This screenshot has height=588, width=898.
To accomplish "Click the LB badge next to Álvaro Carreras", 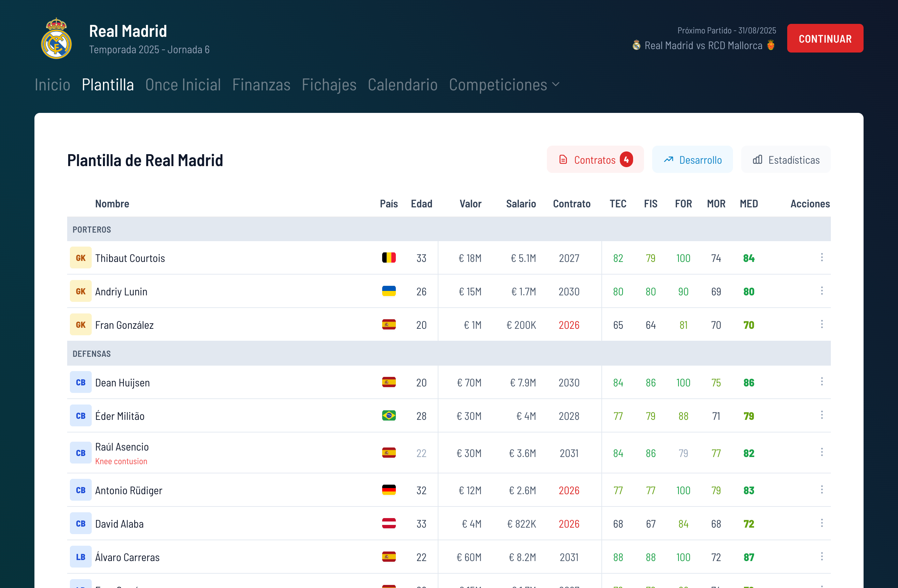I will coord(80,557).
